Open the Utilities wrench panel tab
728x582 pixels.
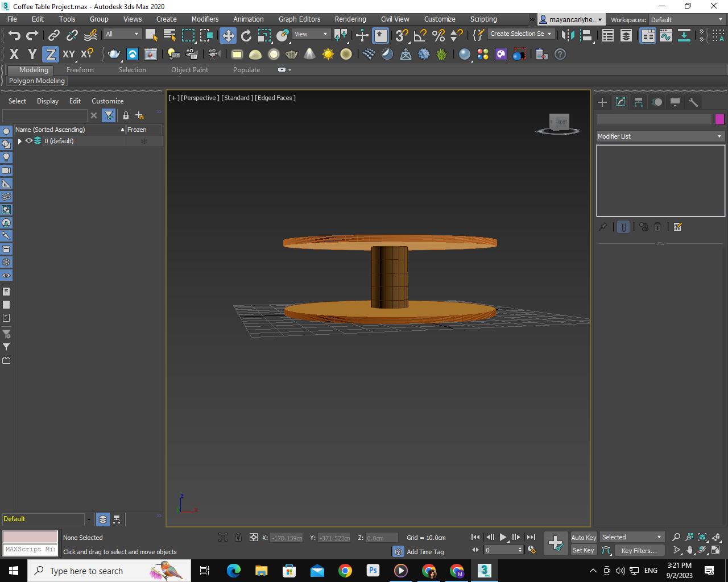[x=693, y=102]
